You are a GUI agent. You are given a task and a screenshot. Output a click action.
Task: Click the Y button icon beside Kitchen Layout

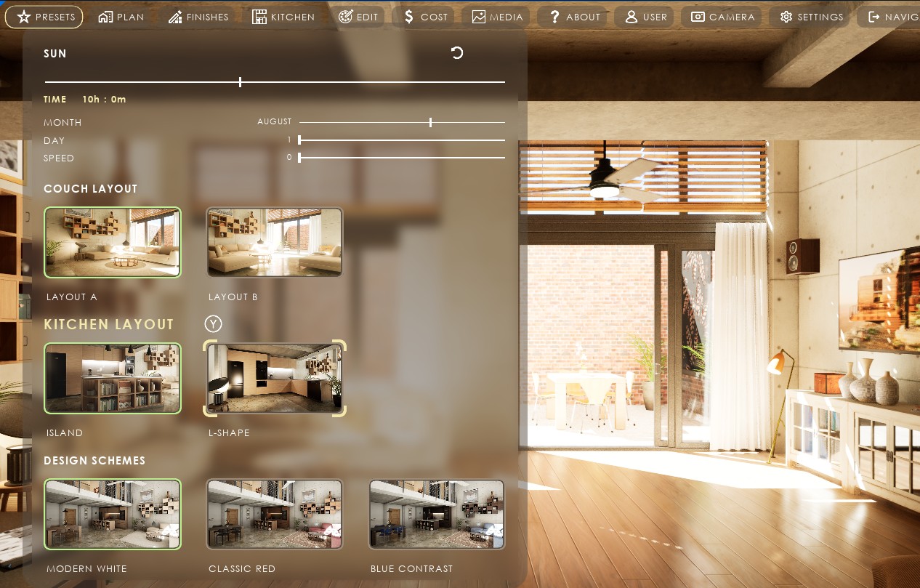click(213, 324)
